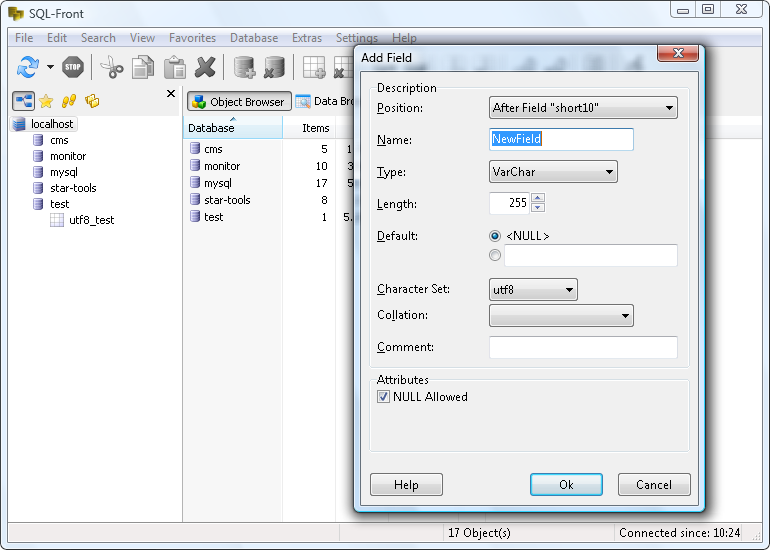770x550 pixels.
Task: Switch to the Object Browser tab
Action: [239, 102]
